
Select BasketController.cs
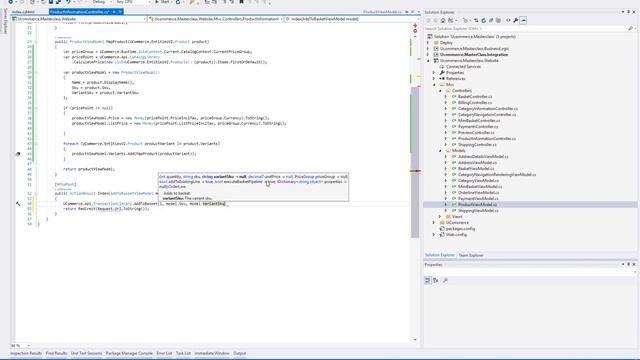tap(475, 97)
